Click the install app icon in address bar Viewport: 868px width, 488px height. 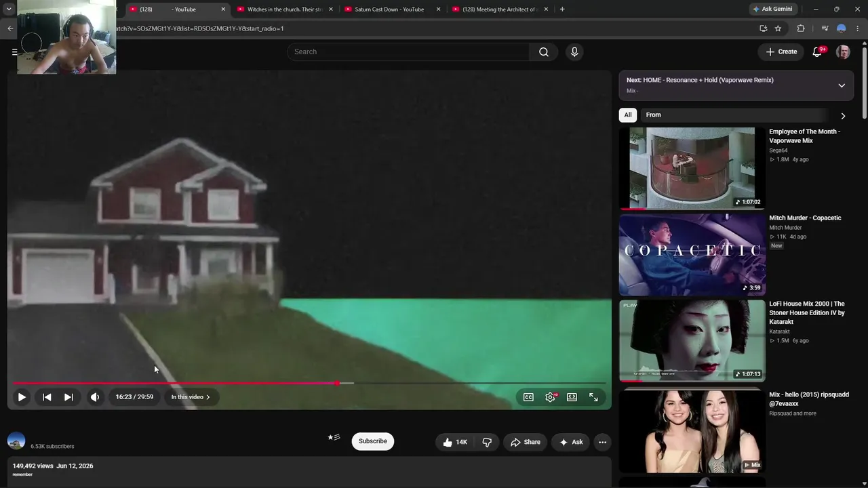pos(763,28)
